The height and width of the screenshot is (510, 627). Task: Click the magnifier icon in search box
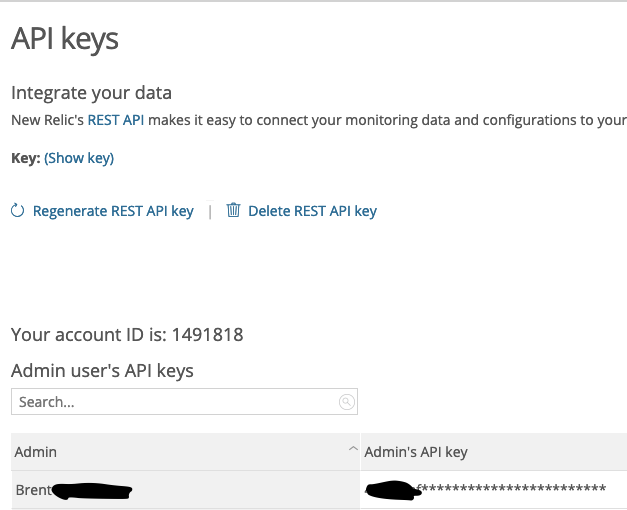pyautogui.click(x=346, y=402)
